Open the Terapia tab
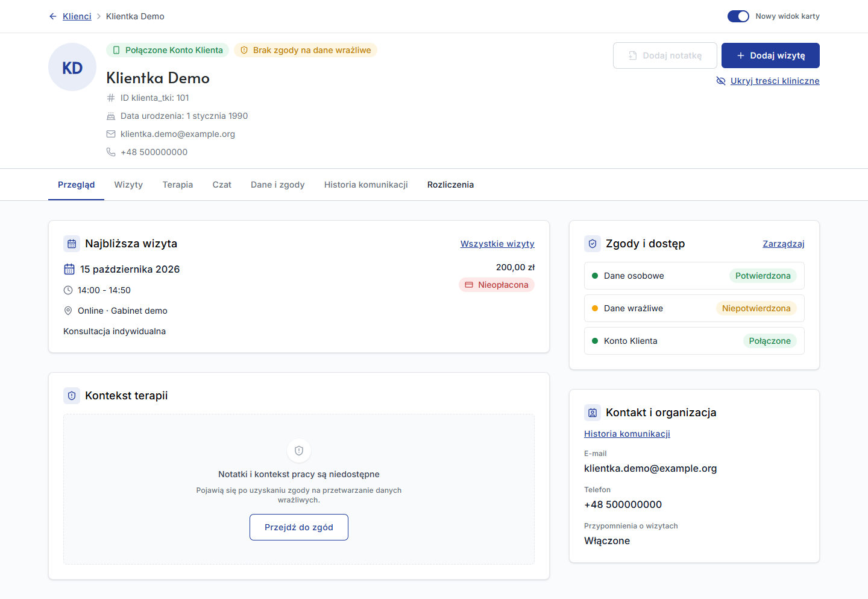This screenshot has height=599, width=868. click(178, 185)
